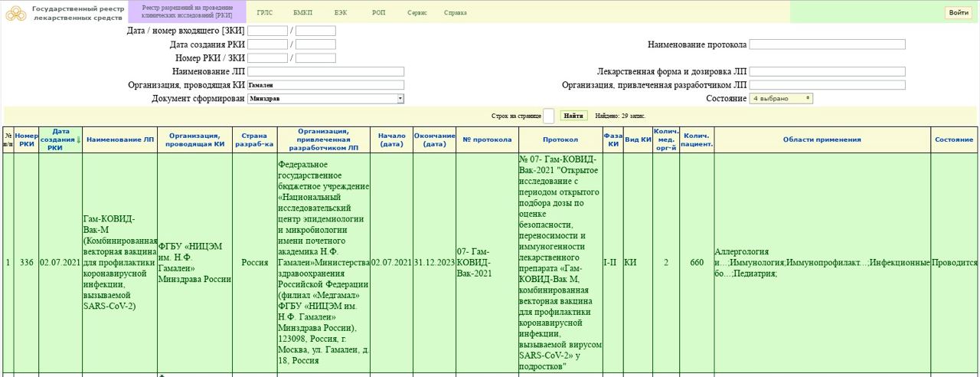Sort by Протокол column header
The image size is (980, 377).
pos(560,139)
